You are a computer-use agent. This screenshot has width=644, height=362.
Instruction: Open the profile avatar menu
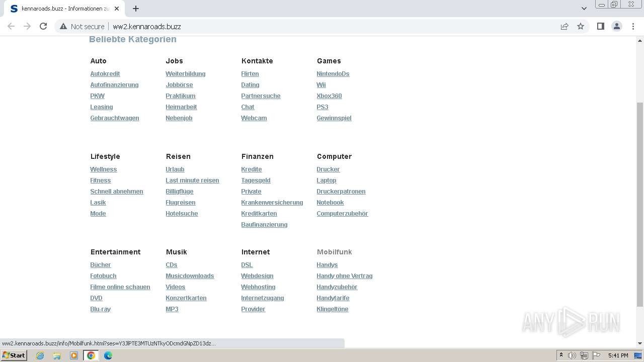point(617,26)
